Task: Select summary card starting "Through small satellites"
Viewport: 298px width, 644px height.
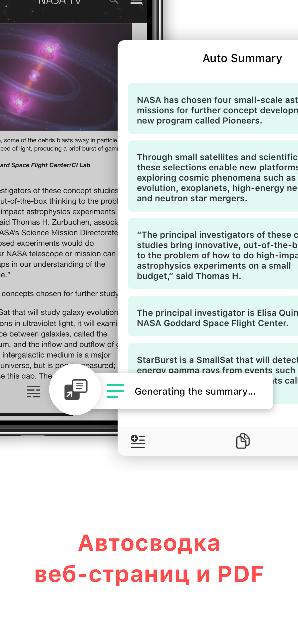Action: [x=213, y=176]
